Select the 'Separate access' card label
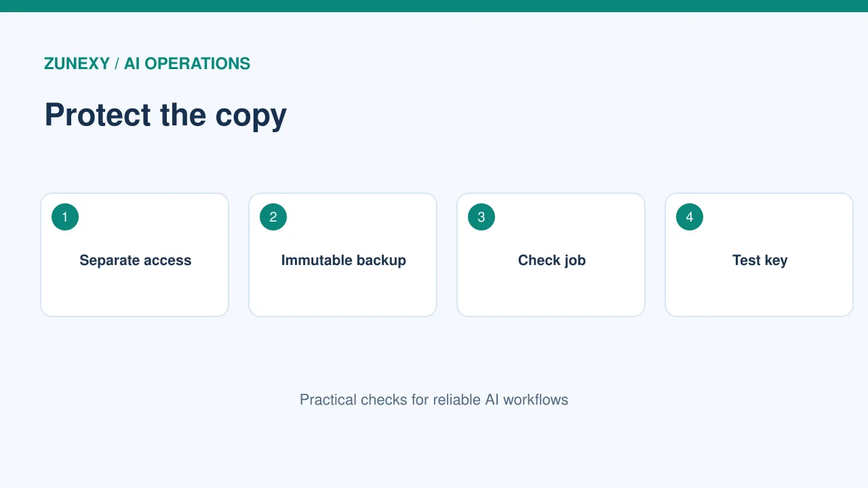This screenshot has width=868, height=488. pos(135,260)
